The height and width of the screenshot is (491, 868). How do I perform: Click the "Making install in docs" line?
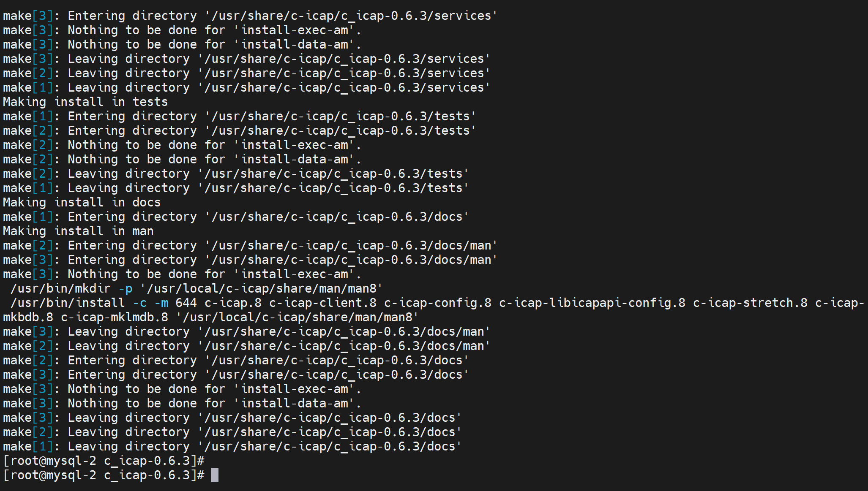82,202
